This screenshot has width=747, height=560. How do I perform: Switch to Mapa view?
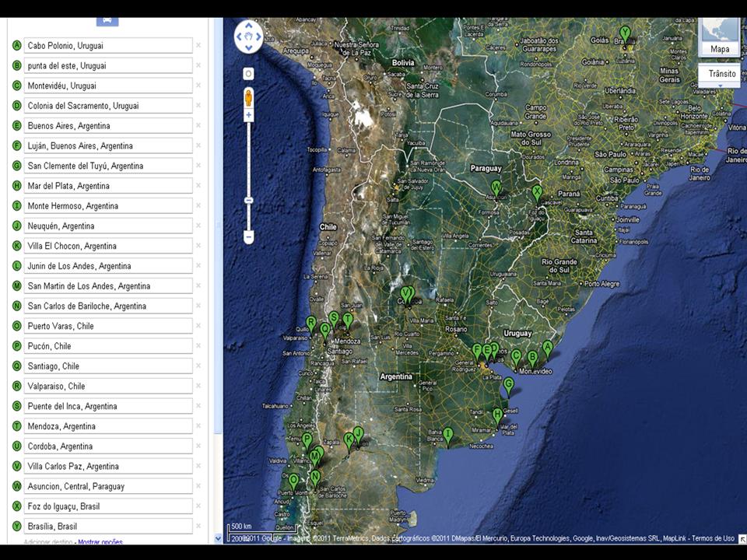pos(720,49)
